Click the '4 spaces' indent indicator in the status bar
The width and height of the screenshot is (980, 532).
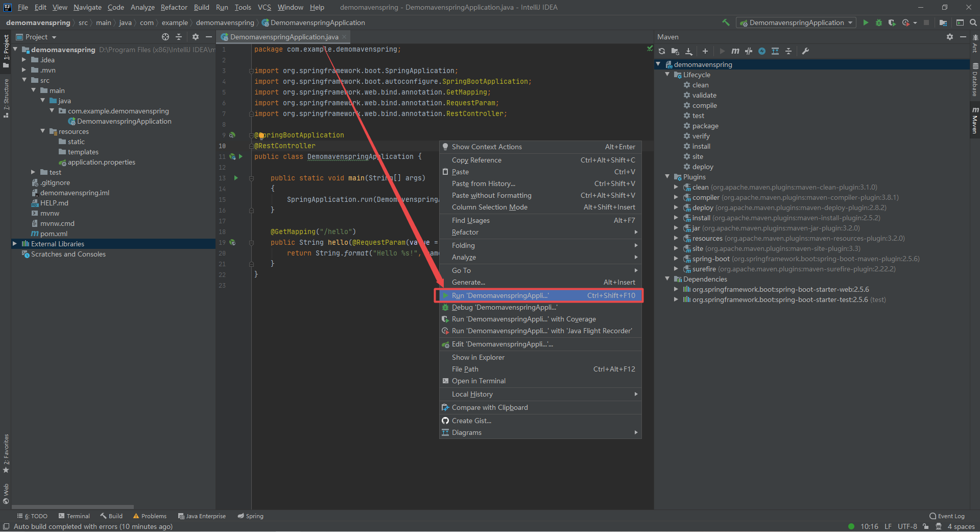(x=961, y=526)
